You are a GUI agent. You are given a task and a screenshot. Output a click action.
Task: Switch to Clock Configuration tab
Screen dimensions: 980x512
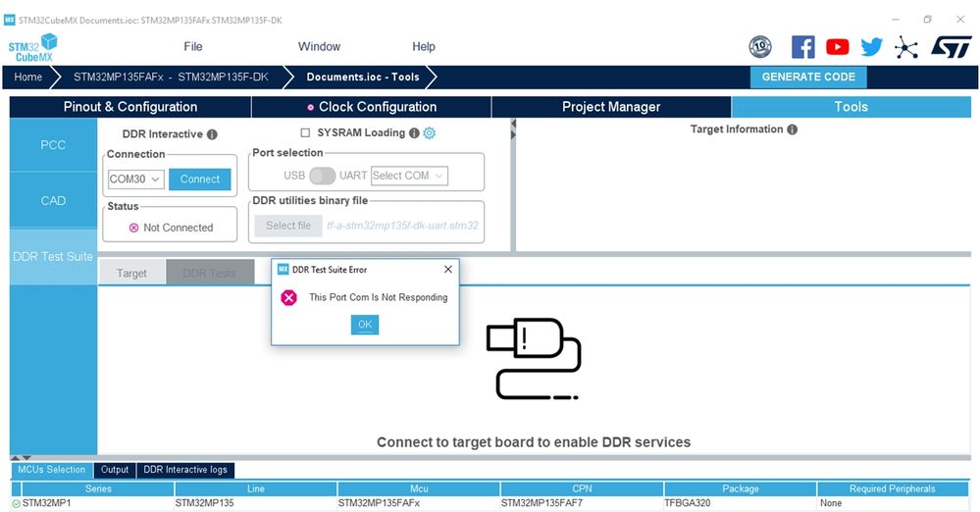pyautogui.click(x=371, y=107)
